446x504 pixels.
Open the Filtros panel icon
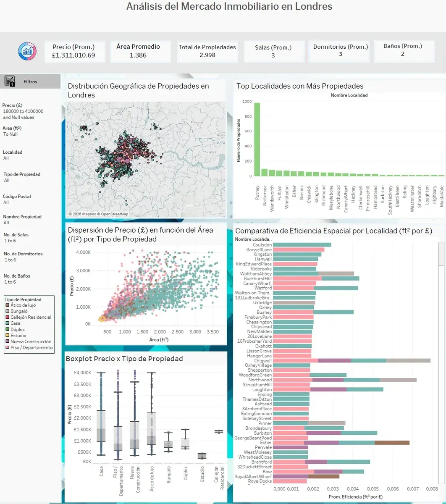point(10,81)
